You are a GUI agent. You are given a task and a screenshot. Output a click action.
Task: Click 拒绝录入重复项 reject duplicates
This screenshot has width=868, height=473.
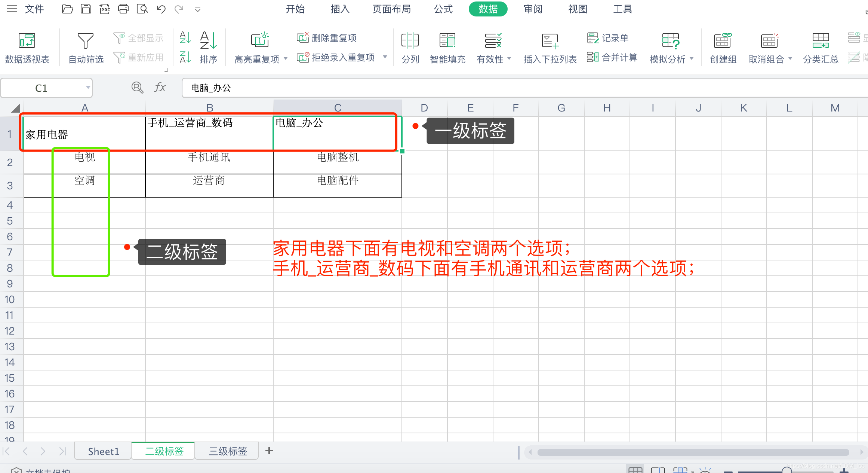(x=336, y=57)
